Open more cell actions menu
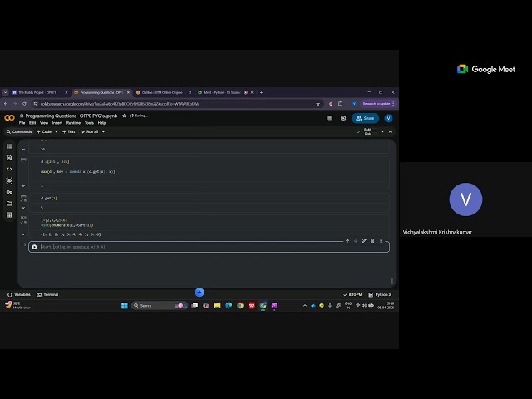The width and height of the screenshot is (532, 399). [381, 240]
